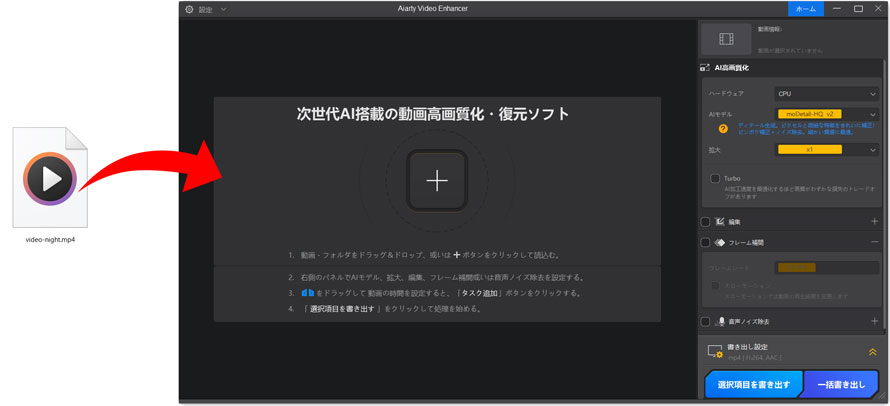Enable the Turbo checkbox
The width and height of the screenshot is (890, 406).
(715, 178)
